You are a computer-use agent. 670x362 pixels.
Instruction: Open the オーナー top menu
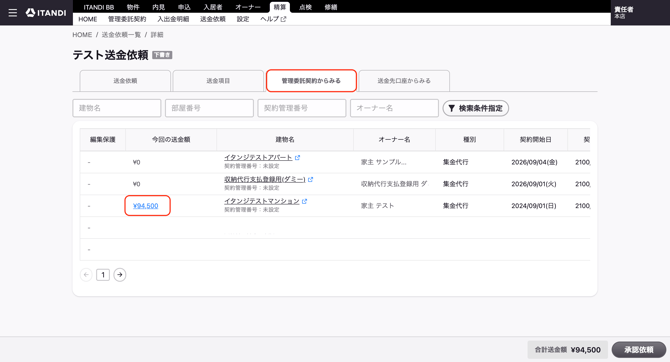pyautogui.click(x=248, y=7)
